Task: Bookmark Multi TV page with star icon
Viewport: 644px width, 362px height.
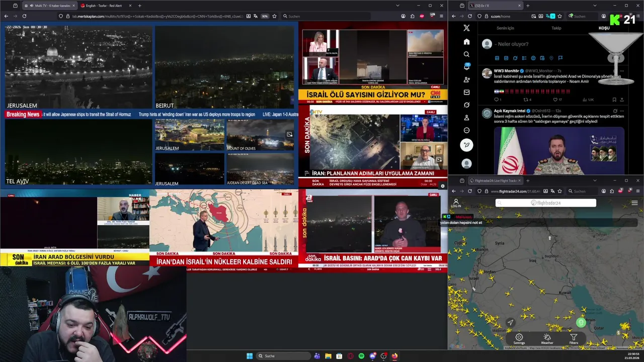Action: [x=275, y=16]
